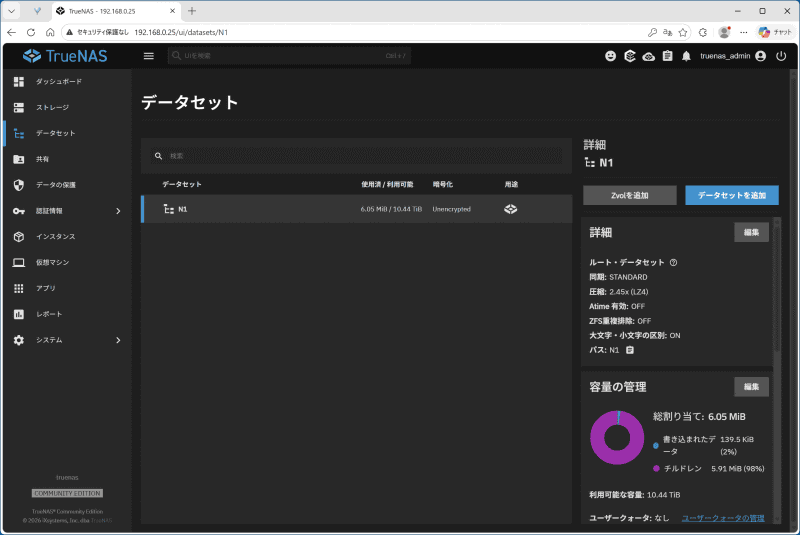Open the TrueNAS Connect cloud icon
Image resolution: width=800 pixels, height=535 pixels.
click(x=648, y=56)
